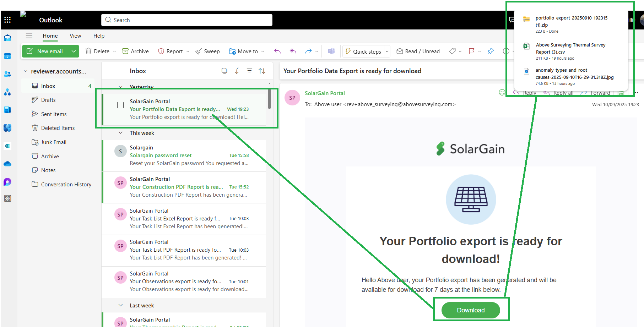Open the Calendar icon in the left rail
644x328 pixels.
point(7,56)
